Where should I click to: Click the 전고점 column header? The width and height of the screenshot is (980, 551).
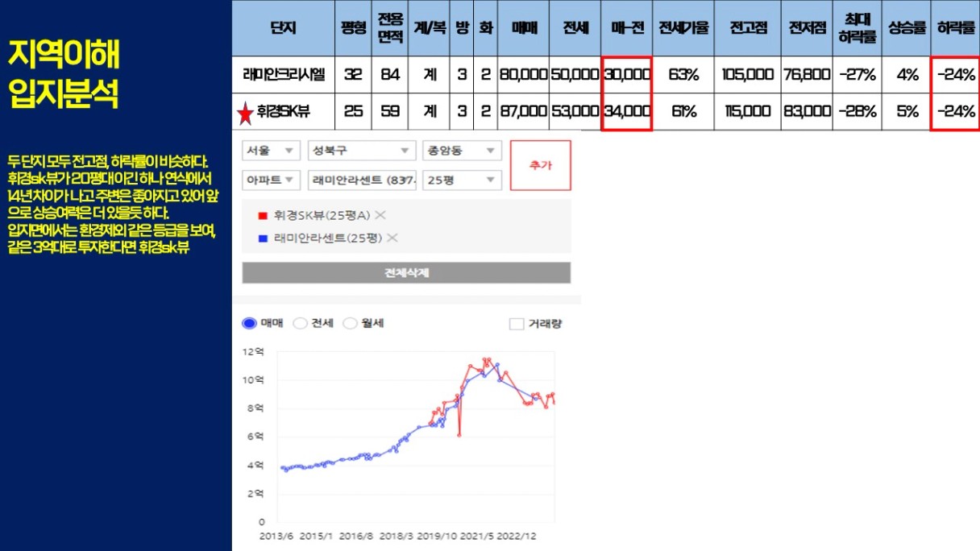click(x=748, y=28)
